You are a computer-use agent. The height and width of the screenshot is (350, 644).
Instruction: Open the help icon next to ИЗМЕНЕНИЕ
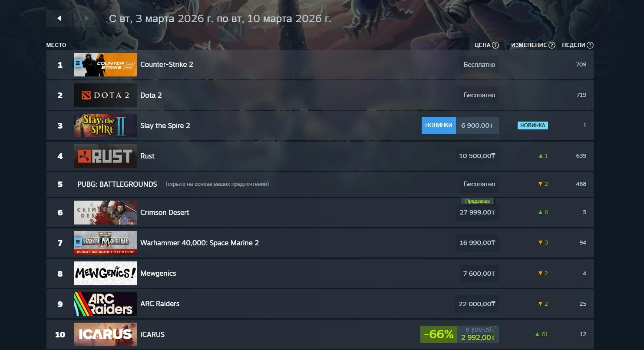pyautogui.click(x=552, y=45)
